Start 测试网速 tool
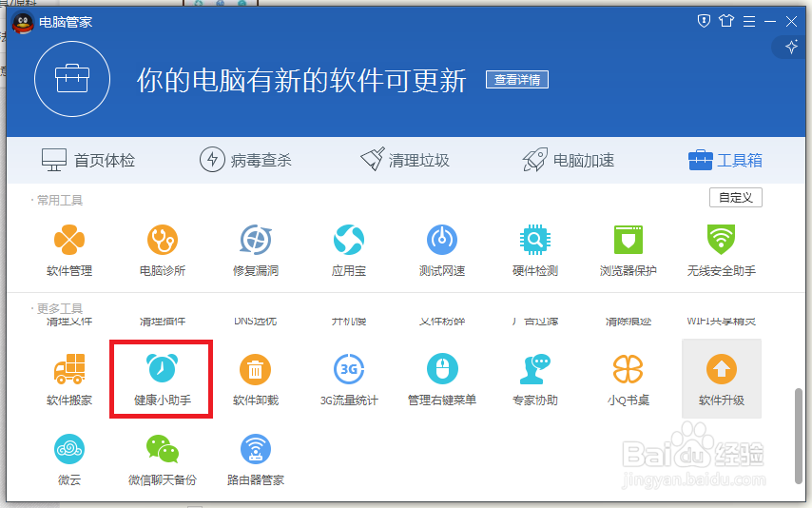Screen dimensions: 812x508 (x=442, y=250)
